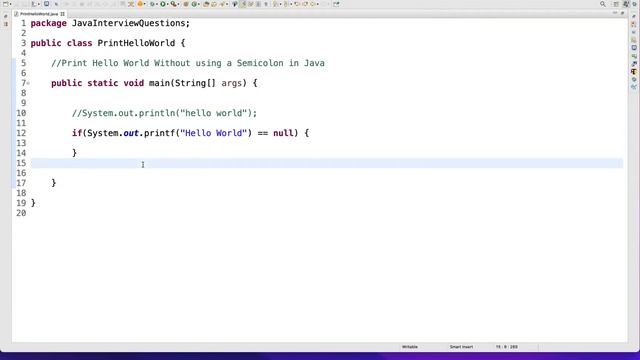Viewport: 640px width, 360px height.
Task: Click the Pin Editor toolbar icon
Action: tap(336, 4)
